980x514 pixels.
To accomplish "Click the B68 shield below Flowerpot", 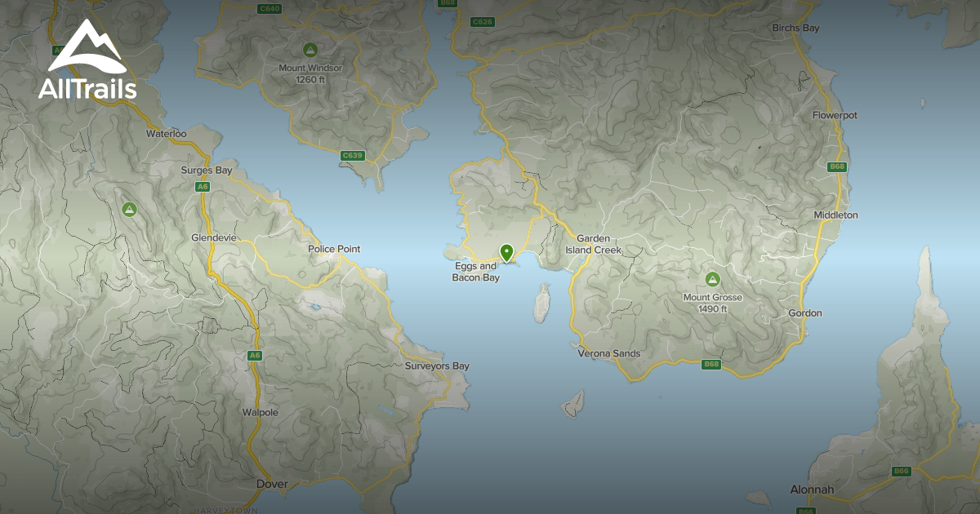I will pyautogui.click(x=836, y=166).
